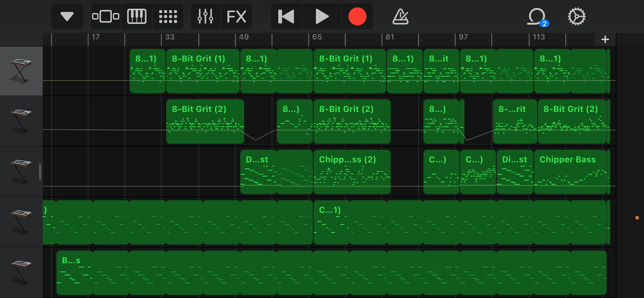
Task: Select the B...s region on fifth track
Action: 331,272
